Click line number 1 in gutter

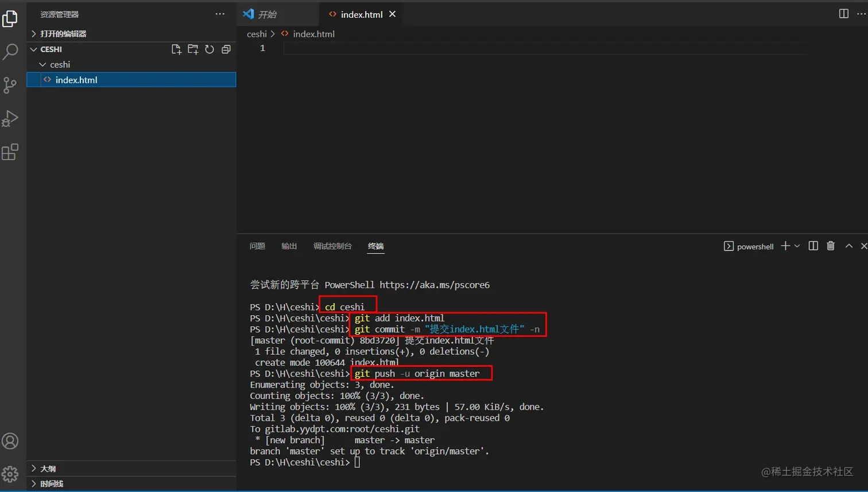(262, 48)
